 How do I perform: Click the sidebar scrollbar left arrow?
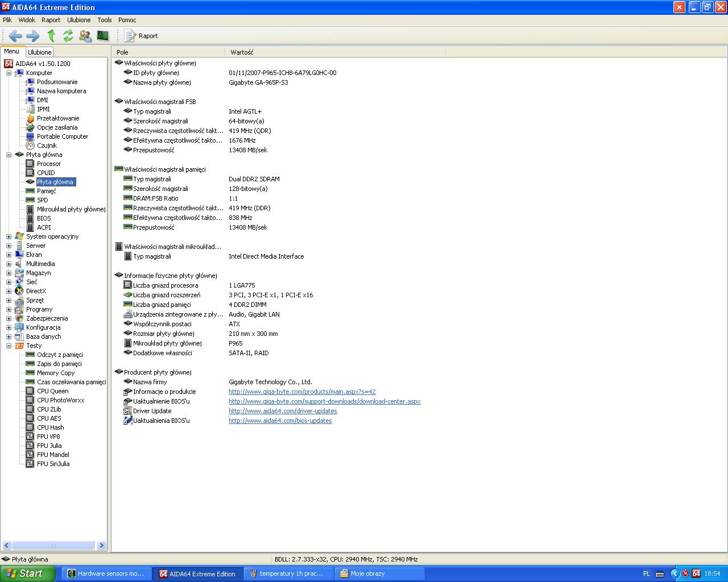pyautogui.click(x=6, y=546)
